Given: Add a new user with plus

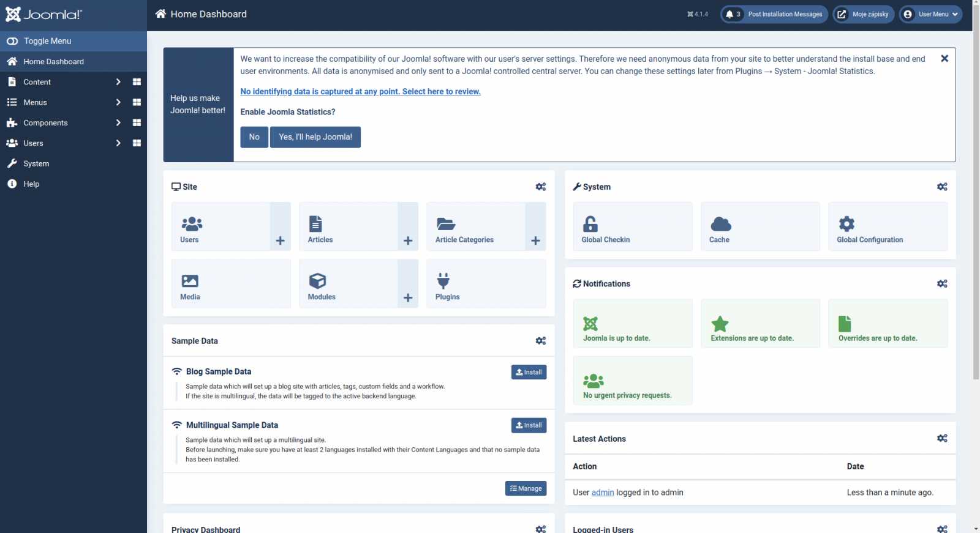Looking at the screenshot, I should (x=281, y=240).
